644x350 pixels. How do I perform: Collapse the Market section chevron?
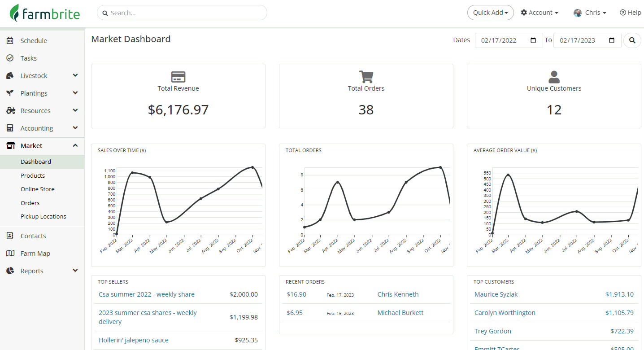[x=75, y=145]
